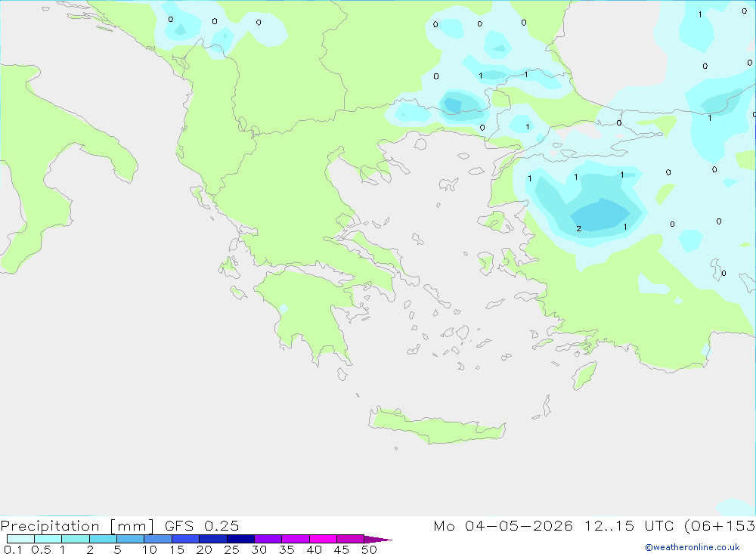Click the "20" legend tick label
The height and width of the screenshot is (554, 756).
pyautogui.click(x=204, y=549)
